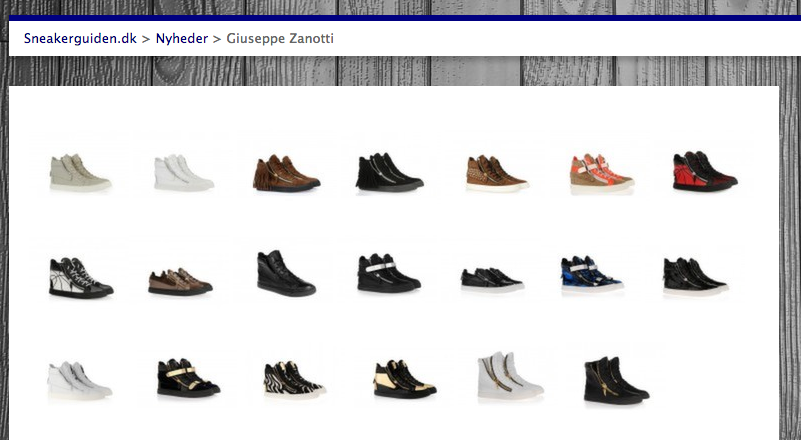The height and width of the screenshot is (440, 801).
Task: Open the brown low-top sneaker thumbnail
Action: point(180,282)
